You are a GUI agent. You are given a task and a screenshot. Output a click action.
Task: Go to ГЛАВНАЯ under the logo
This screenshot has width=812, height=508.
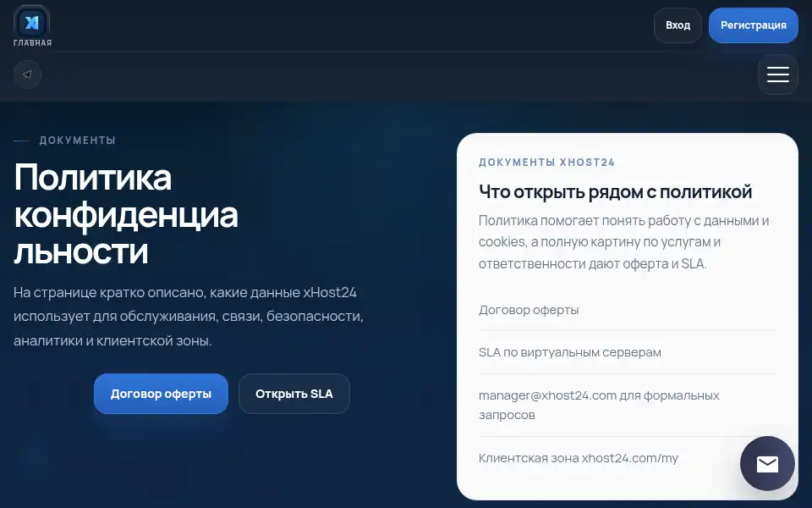(33, 43)
